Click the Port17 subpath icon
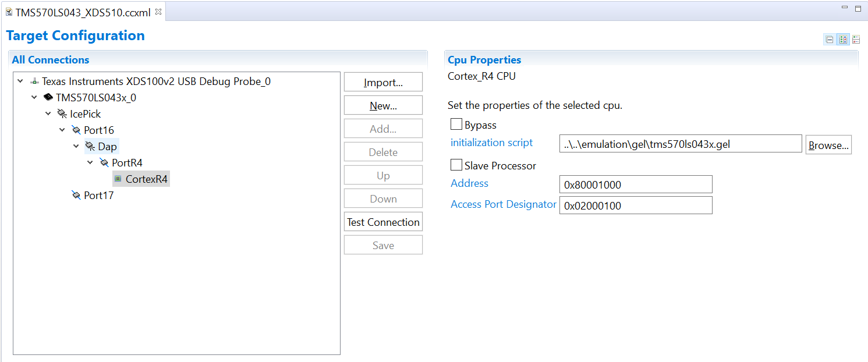This screenshot has width=868, height=362. tap(76, 196)
